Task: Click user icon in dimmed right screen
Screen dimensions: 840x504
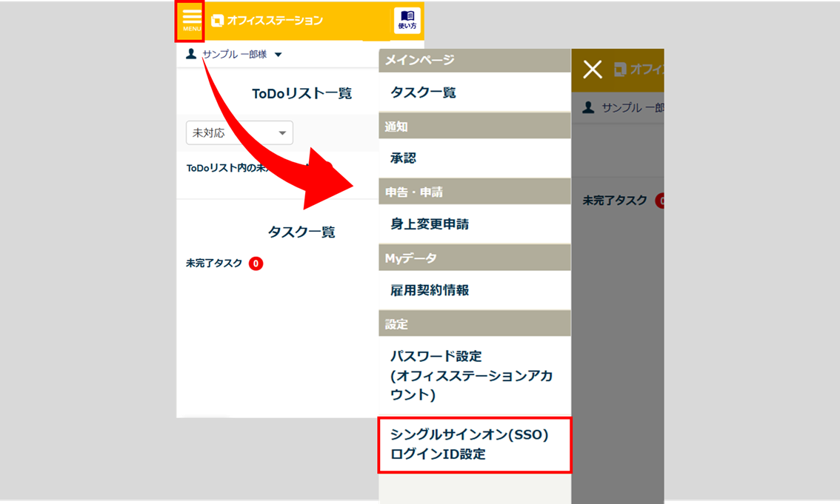Action: (x=588, y=107)
